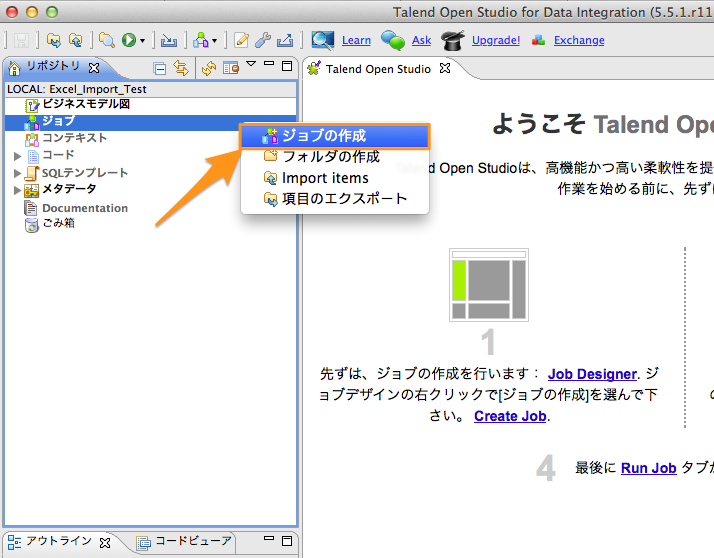Click the disabled Save floppy icon

20,41
